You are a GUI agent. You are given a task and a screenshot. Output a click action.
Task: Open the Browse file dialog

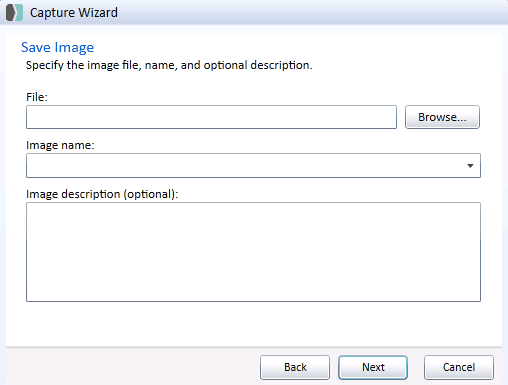pos(442,117)
